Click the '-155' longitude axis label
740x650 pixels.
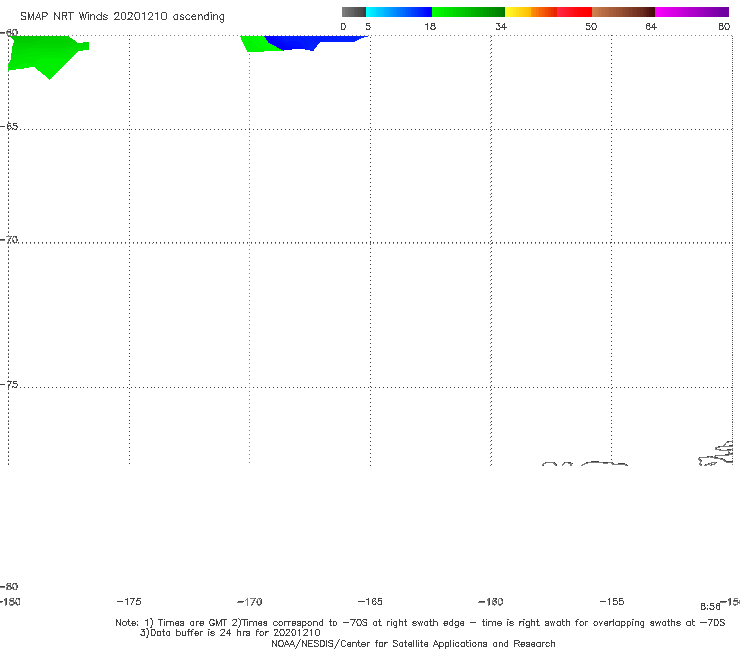point(612,602)
